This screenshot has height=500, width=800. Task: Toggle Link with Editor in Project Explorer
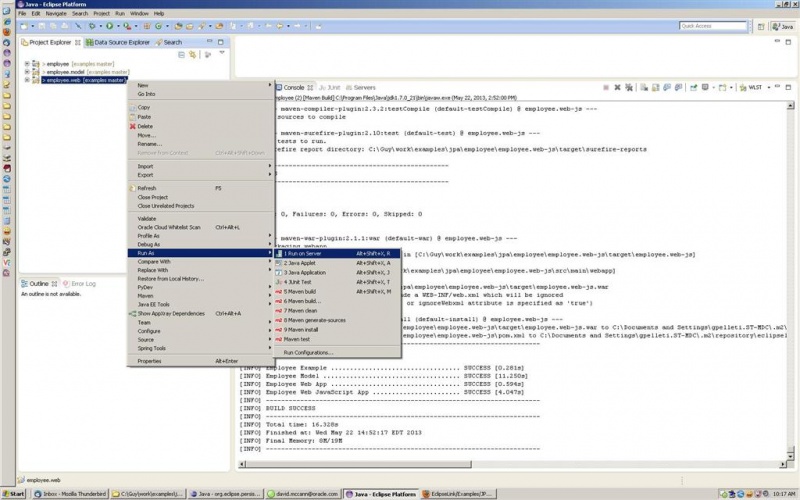192,55
